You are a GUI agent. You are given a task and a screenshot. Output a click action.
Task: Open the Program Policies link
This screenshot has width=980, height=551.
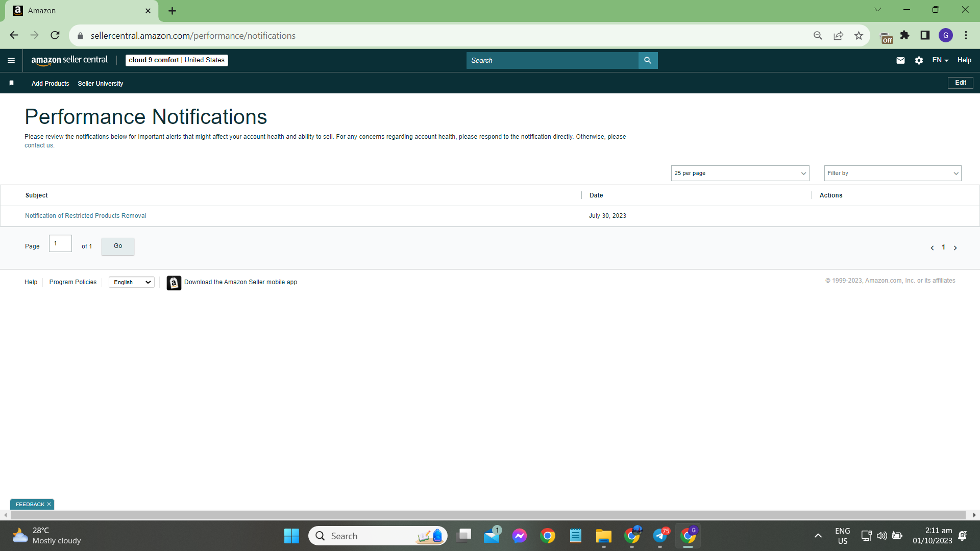click(73, 282)
